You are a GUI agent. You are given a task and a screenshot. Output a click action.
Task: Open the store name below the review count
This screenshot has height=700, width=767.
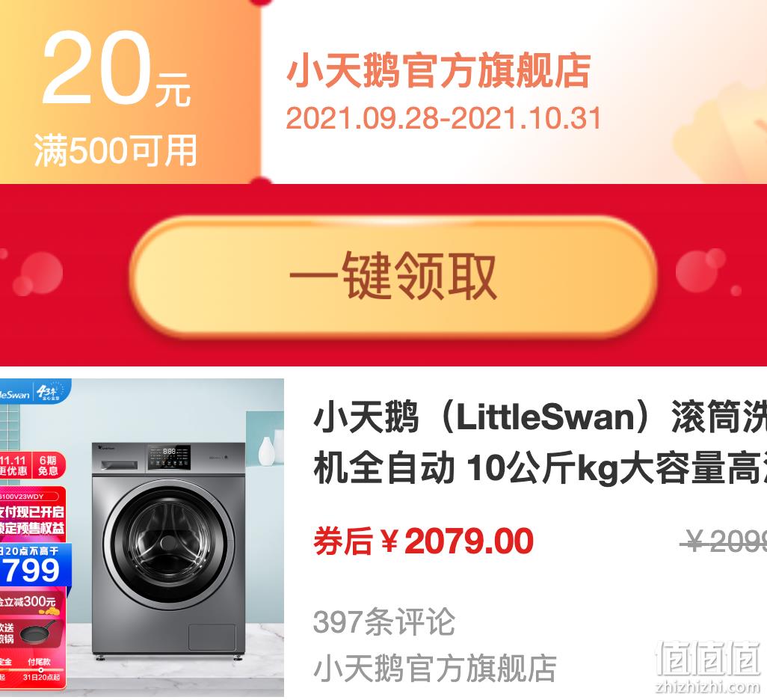tap(434, 668)
